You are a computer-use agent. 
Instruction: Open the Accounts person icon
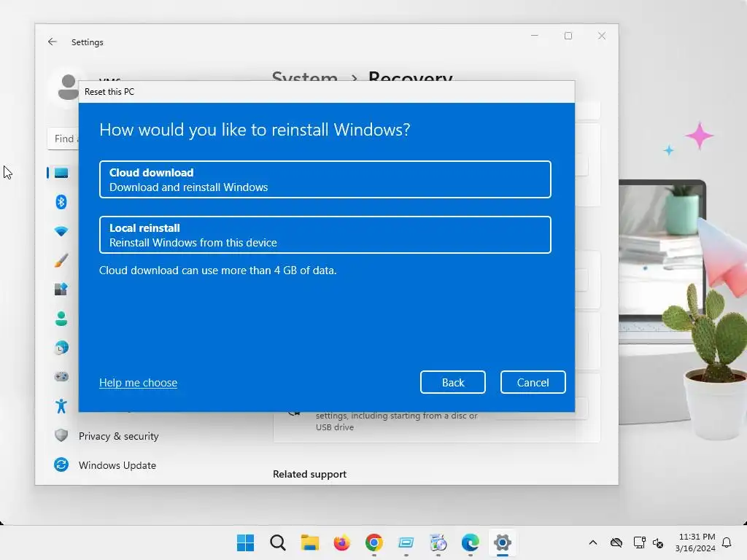(x=61, y=319)
